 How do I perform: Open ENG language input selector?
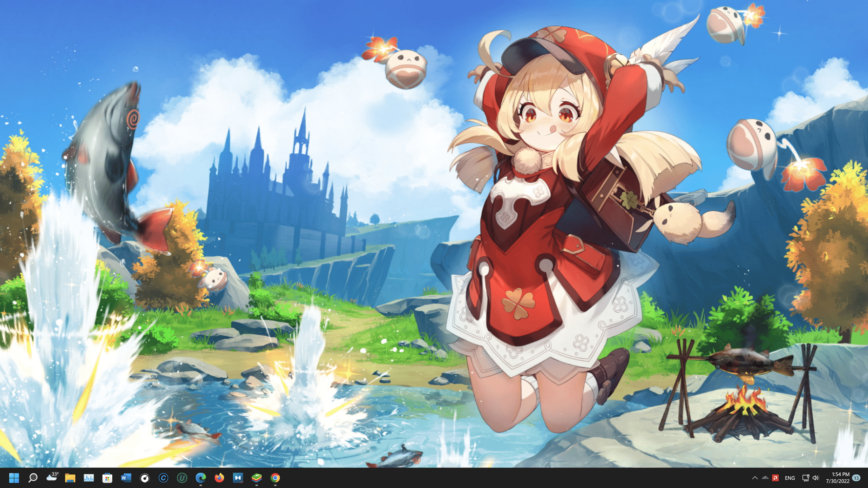[x=789, y=478]
